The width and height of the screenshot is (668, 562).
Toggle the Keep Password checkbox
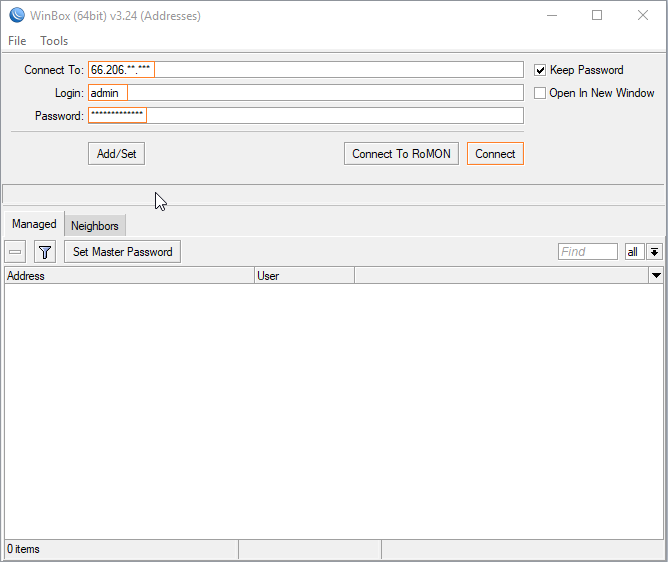click(x=540, y=70)
